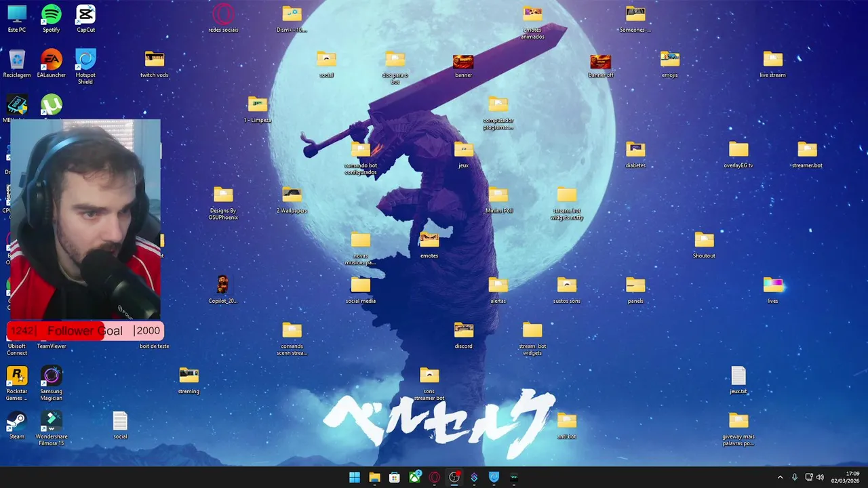
Task: Select the redes sociais Opera shortcut
Action: (223, 18)
